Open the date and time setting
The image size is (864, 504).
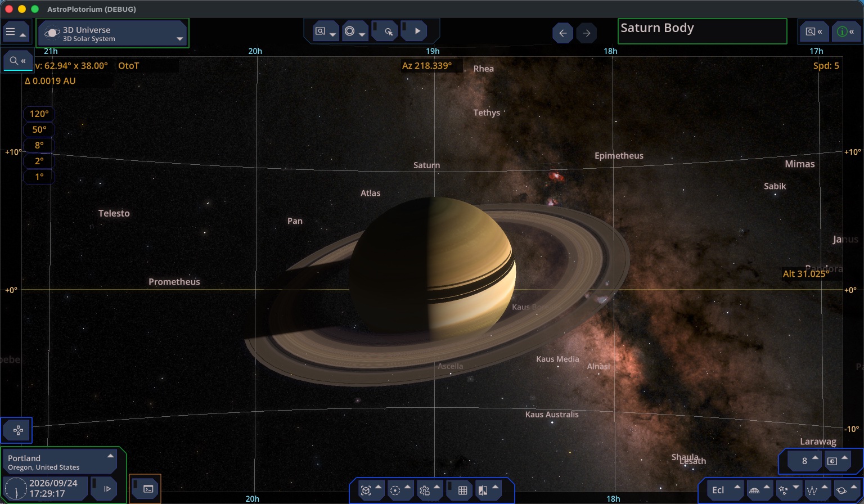pyautogui.click(x=46, y=488)
